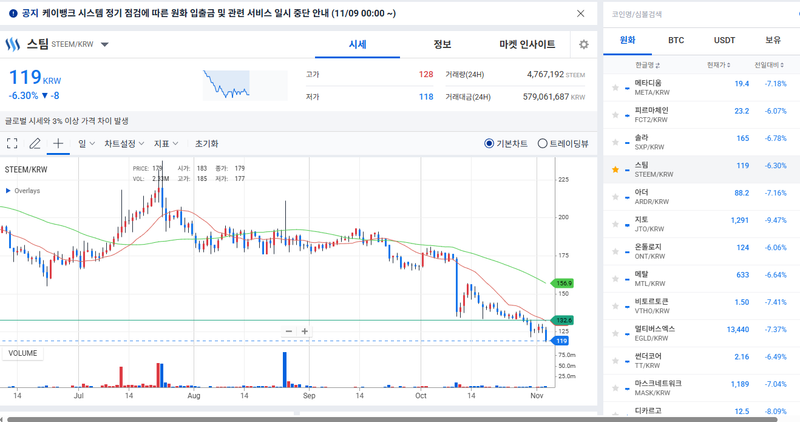Open the 지표 indicators dropdown
Viewport: 800px width, 422px height.
[x=166, y=143]
